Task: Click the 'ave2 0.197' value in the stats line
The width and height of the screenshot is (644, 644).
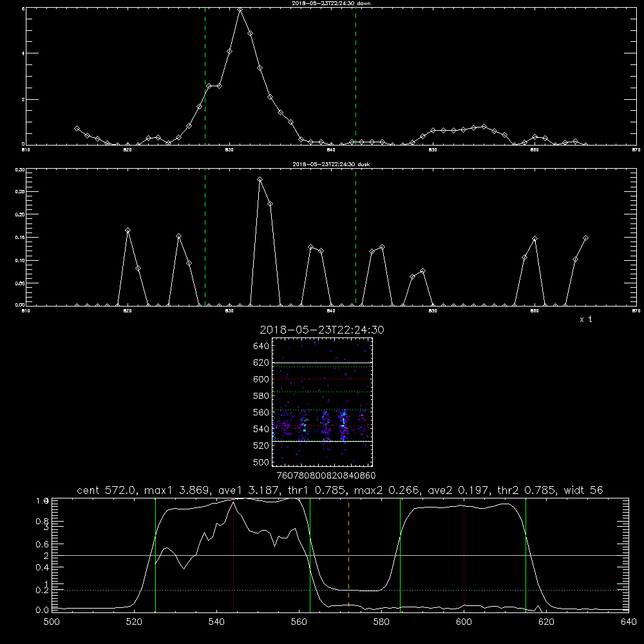Action: click(x=459, y=490)
